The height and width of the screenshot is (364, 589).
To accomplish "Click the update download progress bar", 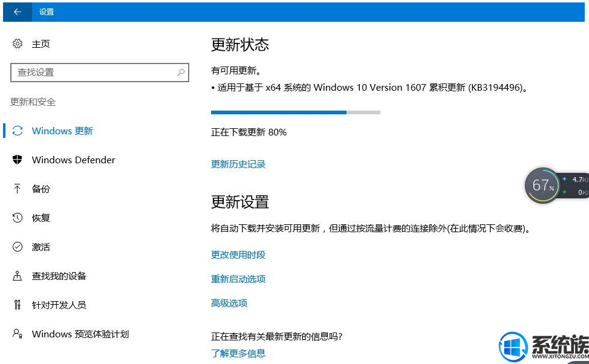I will click(296, 112).
